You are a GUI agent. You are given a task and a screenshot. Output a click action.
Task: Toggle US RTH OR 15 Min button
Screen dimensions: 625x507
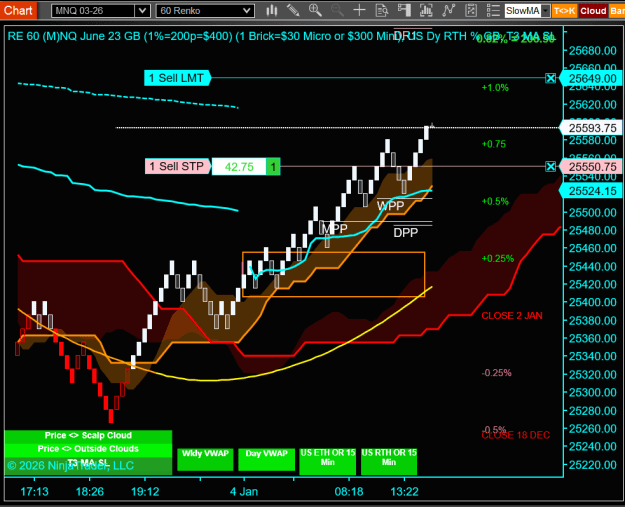(x=389, y=461)
